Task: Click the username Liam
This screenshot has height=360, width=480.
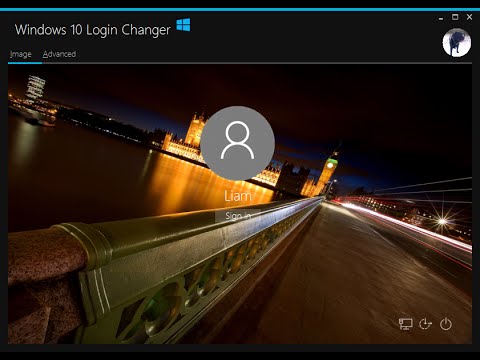Action: click(x=237, y=196)
